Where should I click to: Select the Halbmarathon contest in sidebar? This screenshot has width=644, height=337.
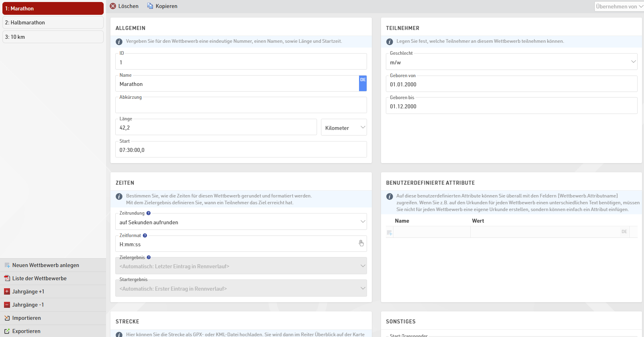[x=53, y=23]
